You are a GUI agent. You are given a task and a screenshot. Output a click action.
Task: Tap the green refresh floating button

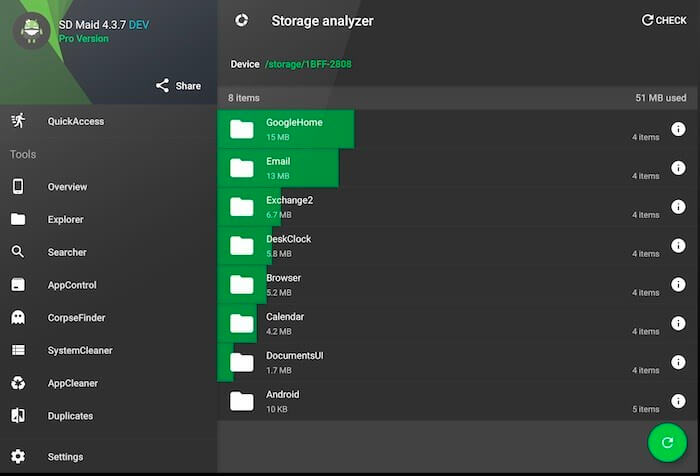667,443
